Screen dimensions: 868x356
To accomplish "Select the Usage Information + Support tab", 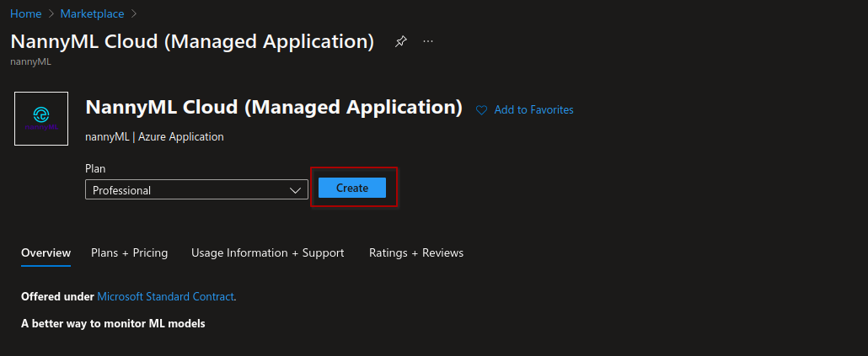I will point(267,252).
